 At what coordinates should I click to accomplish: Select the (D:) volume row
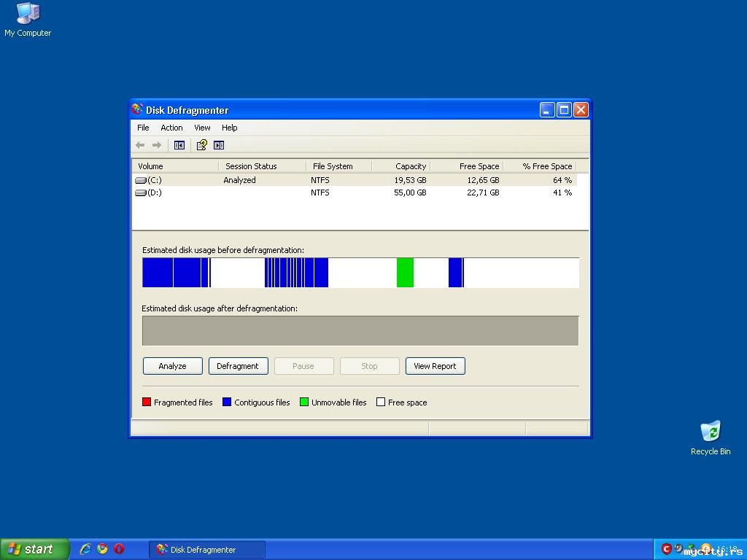pyautogui.click(x=154, y=192)
